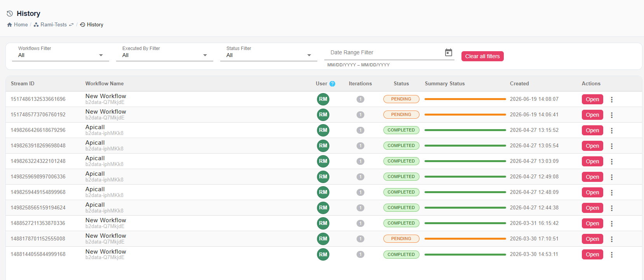
Task: Click the PENDING status badge for stream 1488178701152555008
Action: (401, 239)
